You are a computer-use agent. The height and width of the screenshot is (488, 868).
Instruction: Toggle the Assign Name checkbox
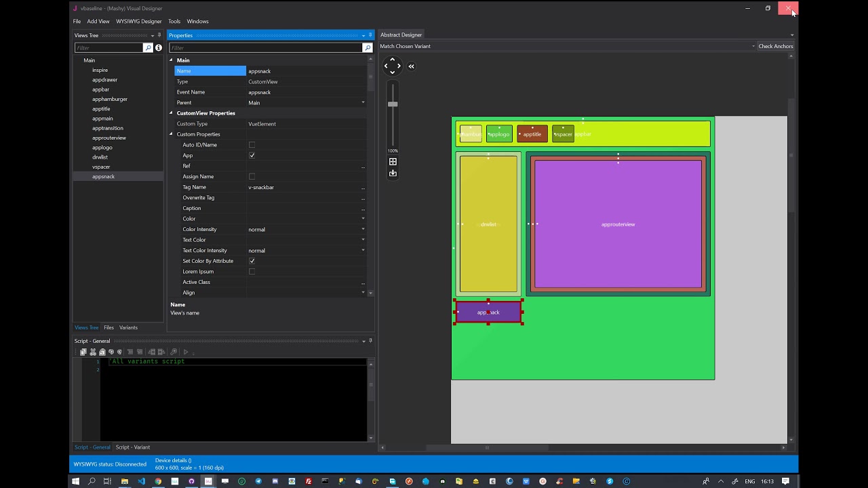click(x=252, y=176)
